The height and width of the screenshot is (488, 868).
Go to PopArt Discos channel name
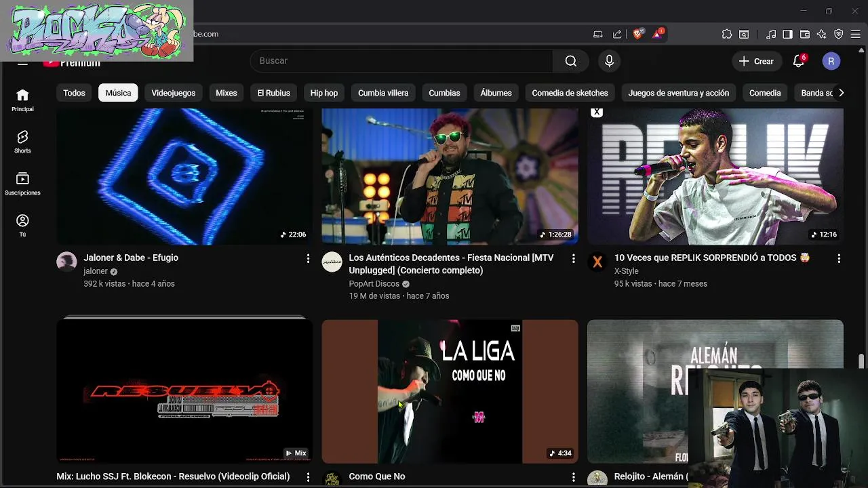coord(374,284)
